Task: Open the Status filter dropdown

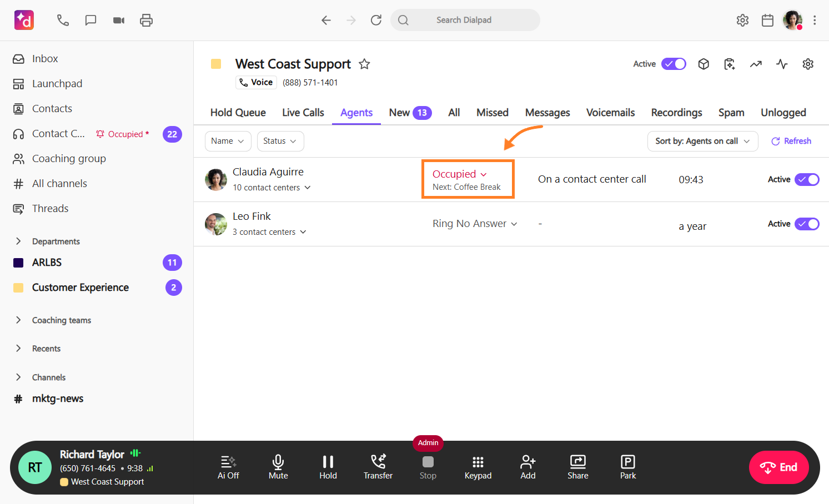Action: (x=280, y=141)
